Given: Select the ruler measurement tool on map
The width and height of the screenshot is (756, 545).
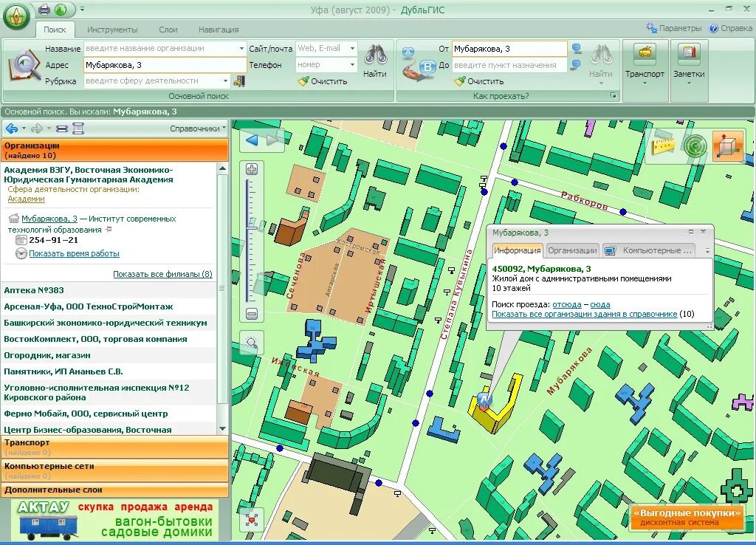Looking at the screenshot, I should click(662, 145).
